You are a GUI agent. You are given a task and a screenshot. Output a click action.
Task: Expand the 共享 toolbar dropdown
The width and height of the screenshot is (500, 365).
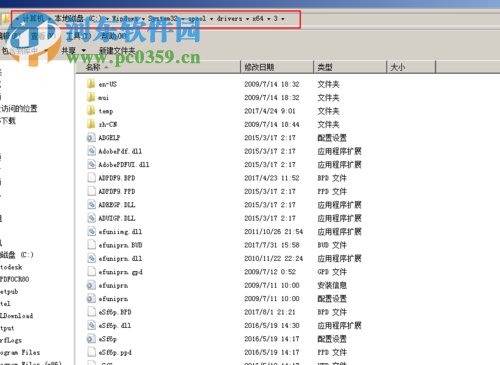84,51
